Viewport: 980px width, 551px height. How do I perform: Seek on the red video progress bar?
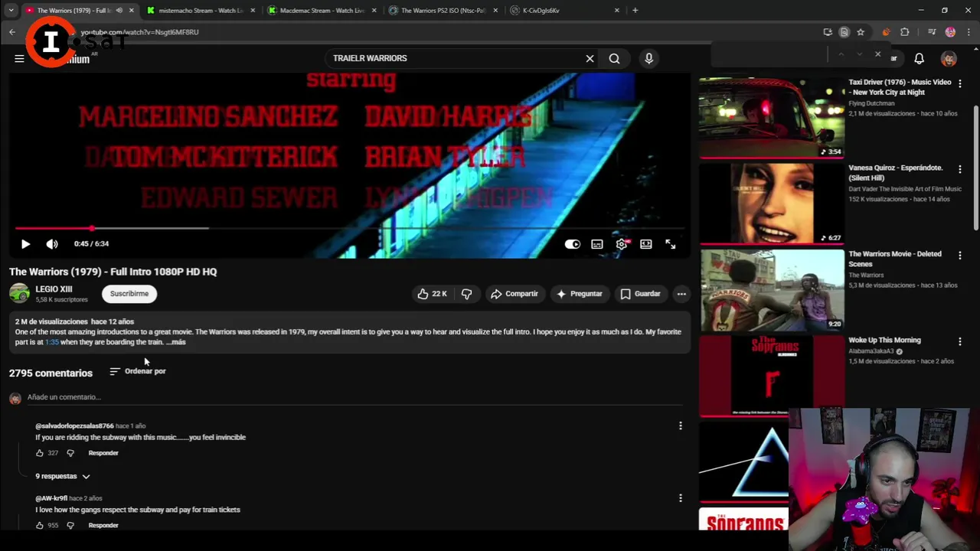[349, 228]
